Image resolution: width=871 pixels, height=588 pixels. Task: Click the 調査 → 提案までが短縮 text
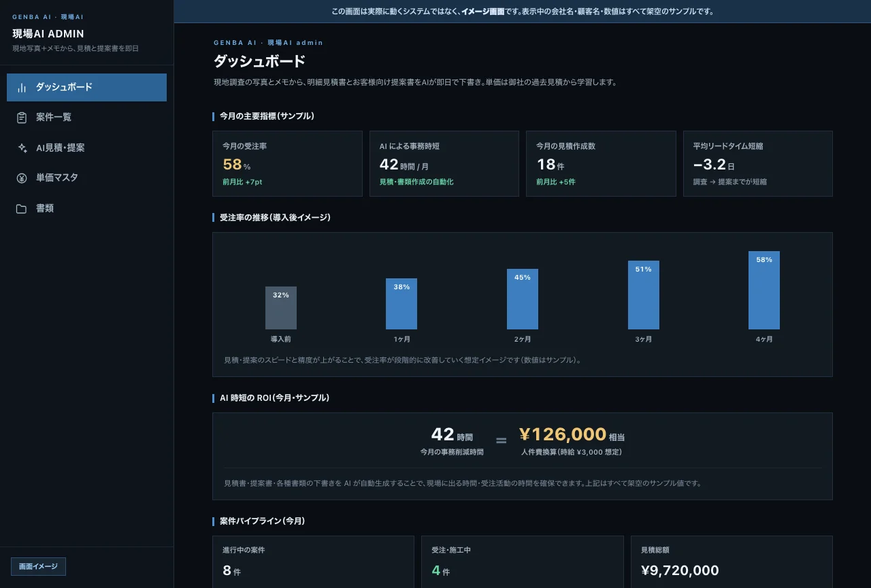(729, 182)
